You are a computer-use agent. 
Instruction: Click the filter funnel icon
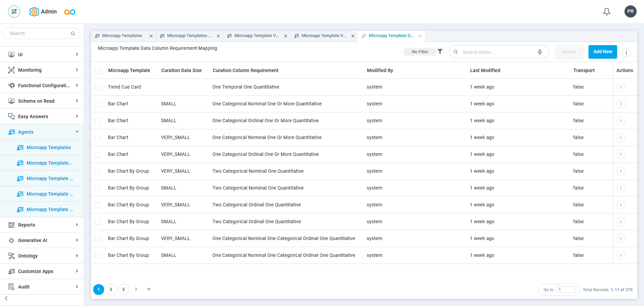(440, 52)
